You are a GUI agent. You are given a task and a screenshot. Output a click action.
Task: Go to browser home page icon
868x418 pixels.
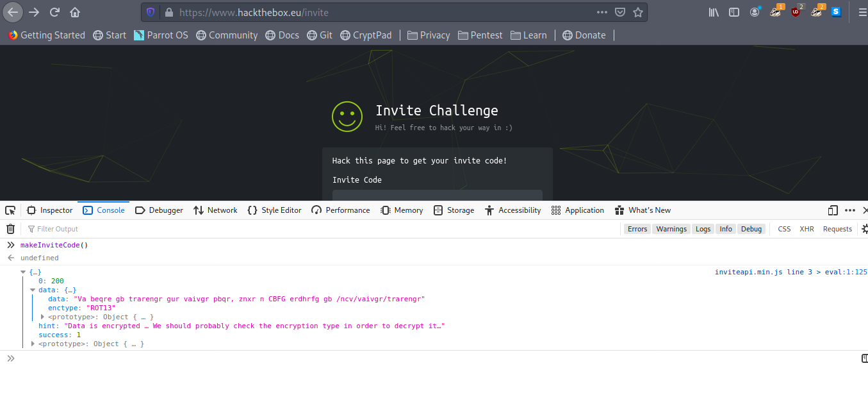tap(75, 12)
